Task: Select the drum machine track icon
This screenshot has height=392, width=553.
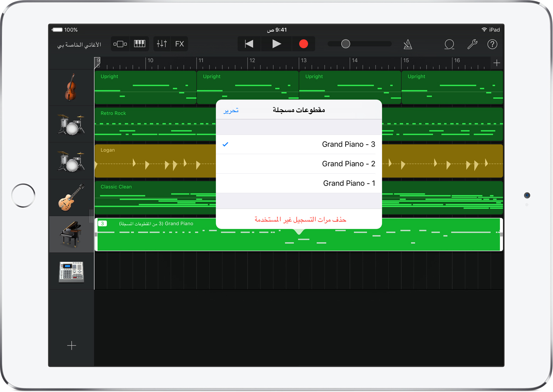Action: click(71, 271)
